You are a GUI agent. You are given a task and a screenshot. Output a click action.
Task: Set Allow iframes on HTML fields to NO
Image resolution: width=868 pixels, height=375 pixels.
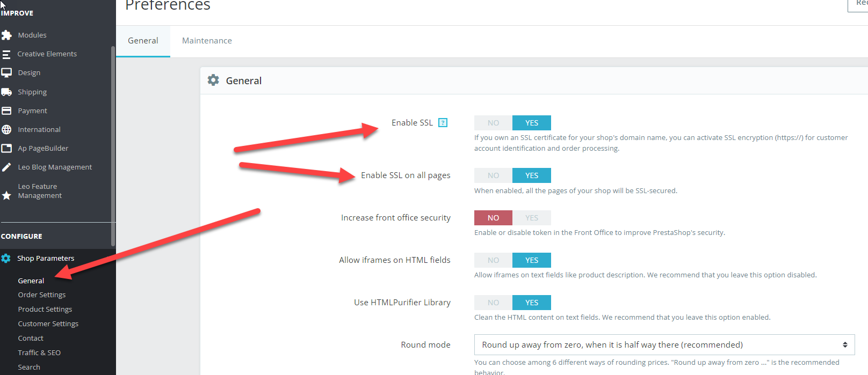[x=493, y=260]
